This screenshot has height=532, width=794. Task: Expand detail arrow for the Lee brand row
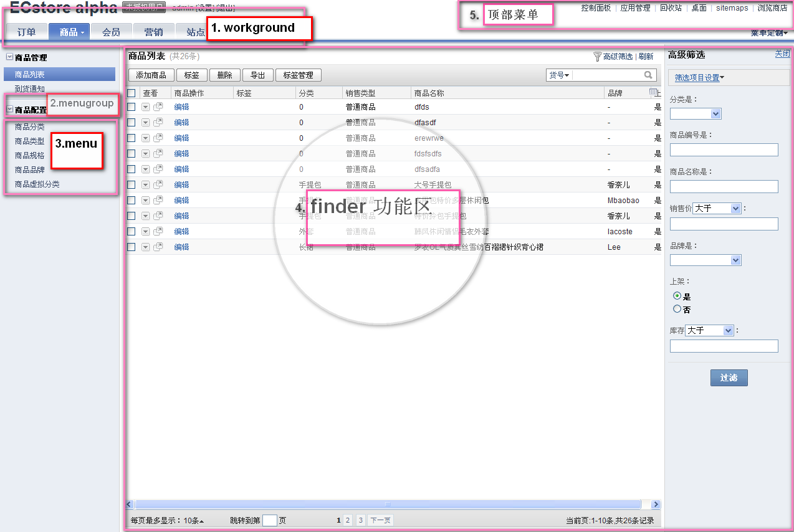(145, 247)
